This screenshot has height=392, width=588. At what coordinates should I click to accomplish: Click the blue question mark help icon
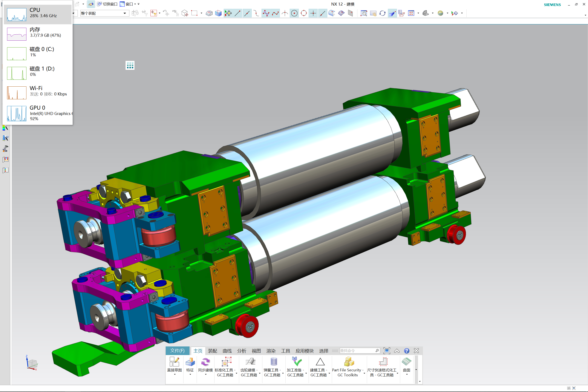[406, 351]
